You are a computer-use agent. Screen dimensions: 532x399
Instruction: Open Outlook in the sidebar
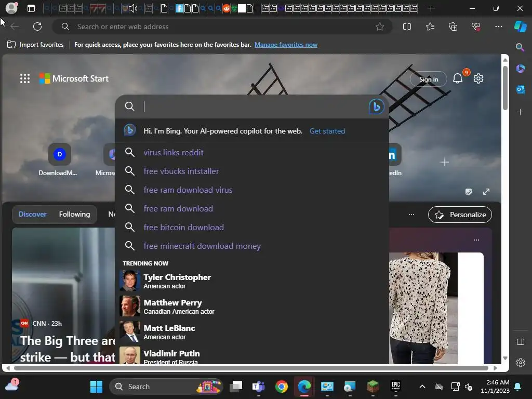coord(520,89)
